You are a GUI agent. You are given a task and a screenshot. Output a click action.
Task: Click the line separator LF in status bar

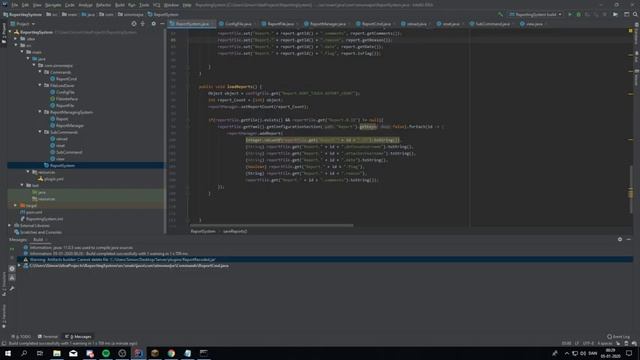tap(577, 344)
